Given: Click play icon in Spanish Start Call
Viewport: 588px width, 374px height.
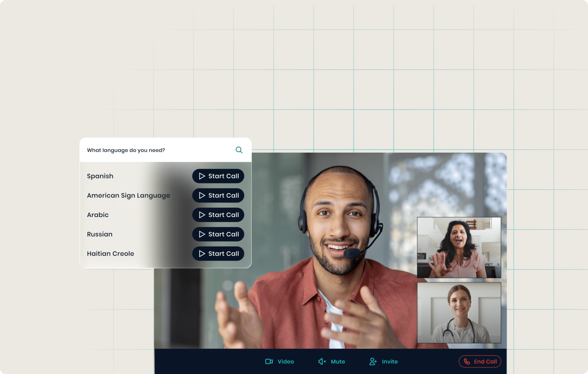Looking at the screenshot, I should [202, 176].
